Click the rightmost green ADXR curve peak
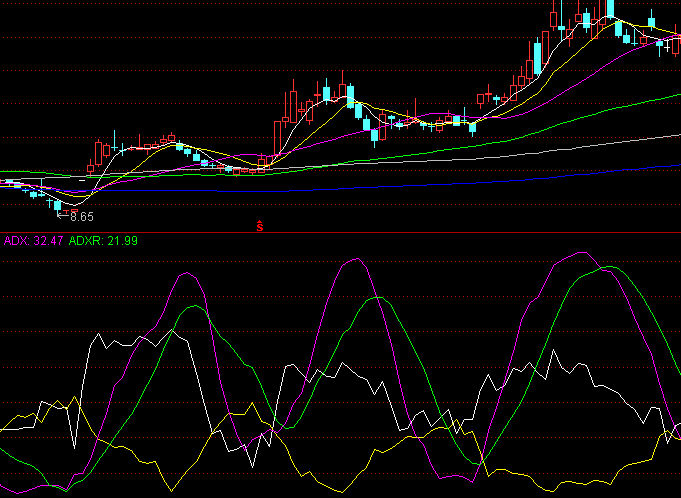Viewport: 681px width, 498px height. tap(603, 268)
